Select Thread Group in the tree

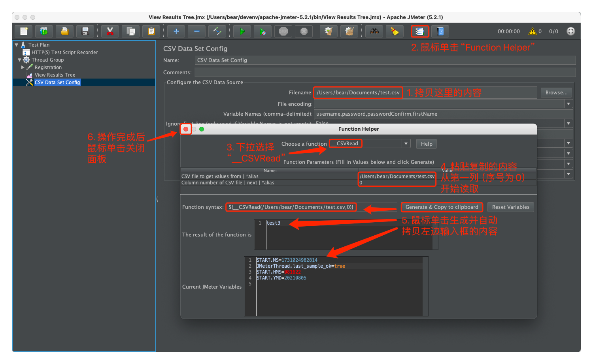(47, 60)
